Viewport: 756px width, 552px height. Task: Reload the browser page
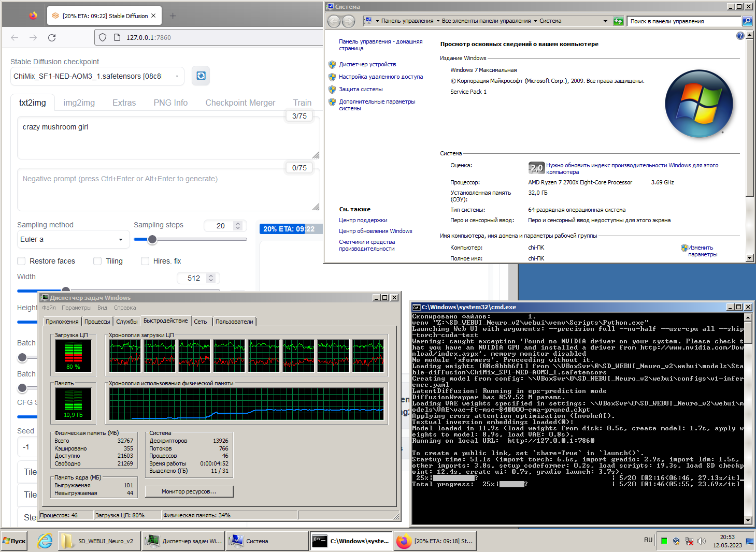click(52, 38)
